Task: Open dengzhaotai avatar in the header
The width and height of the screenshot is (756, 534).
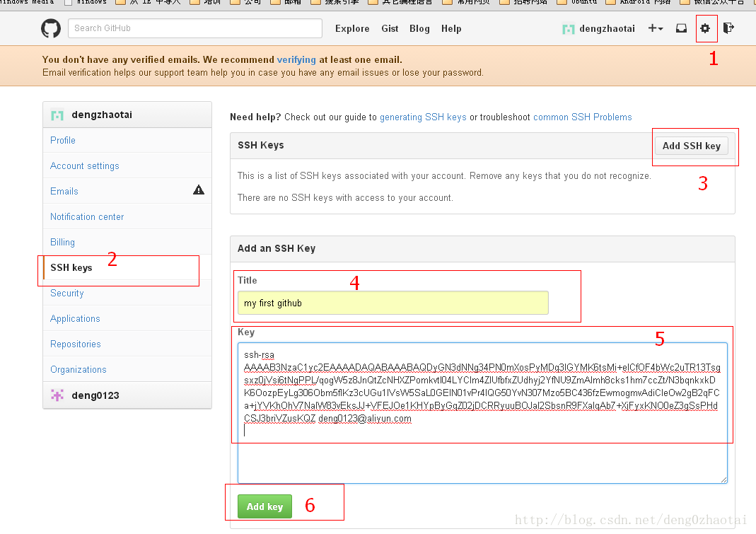Action: point(569,30)
